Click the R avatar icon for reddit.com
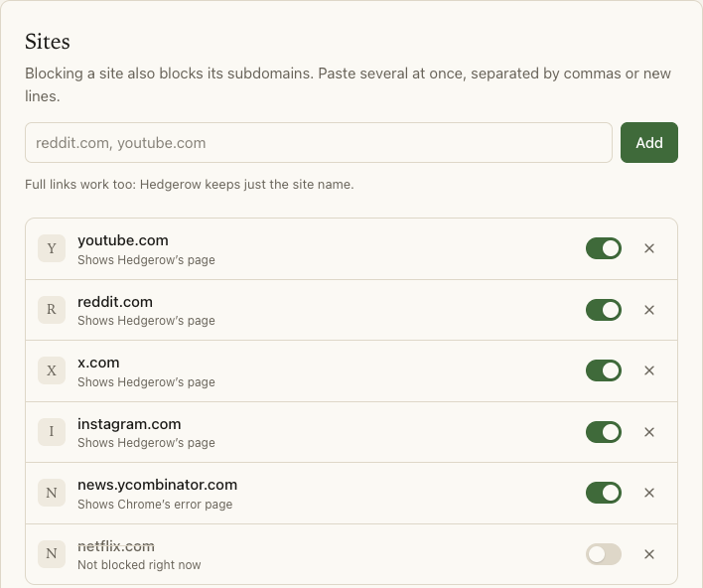 pyautogui.click(x=52, y=310)
